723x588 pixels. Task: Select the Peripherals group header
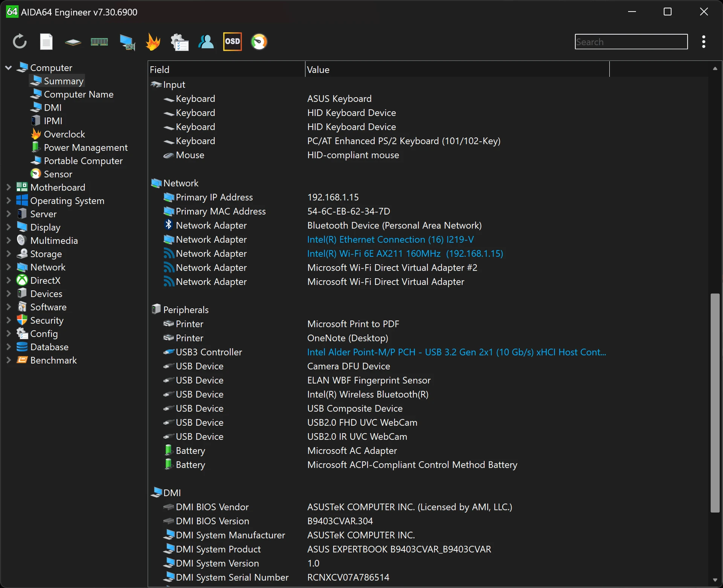[x=180, y=309]
